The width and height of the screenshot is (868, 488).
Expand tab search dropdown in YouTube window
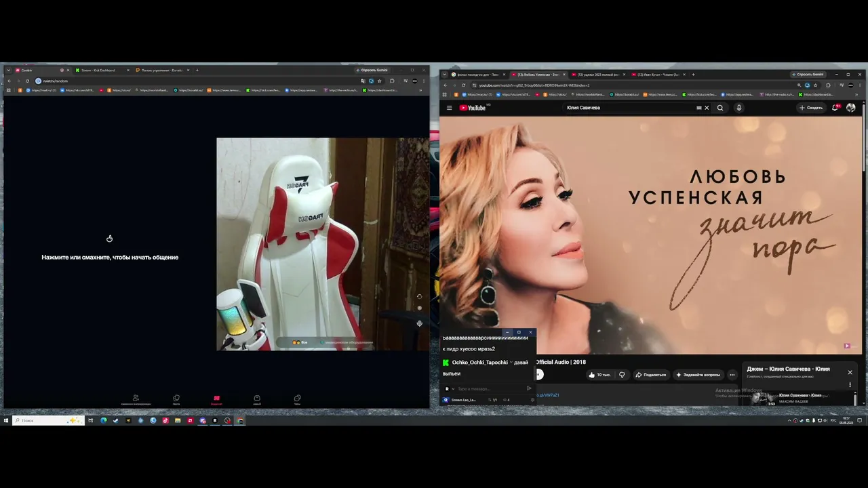[x=445, y=75]
